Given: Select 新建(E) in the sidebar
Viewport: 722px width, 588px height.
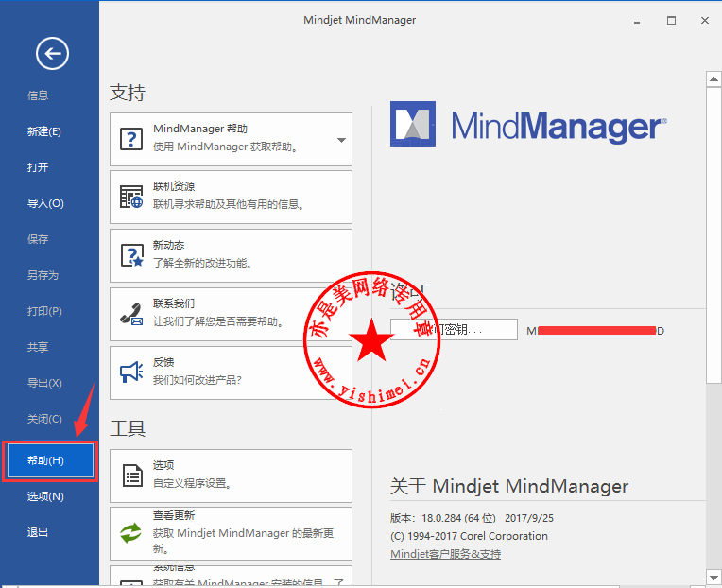Looking at the screenshot, I should pyautogui.click(x=43, y=131).
